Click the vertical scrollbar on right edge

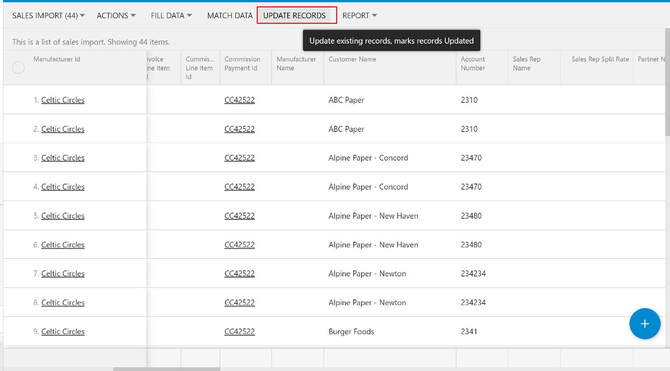[667, 81]
